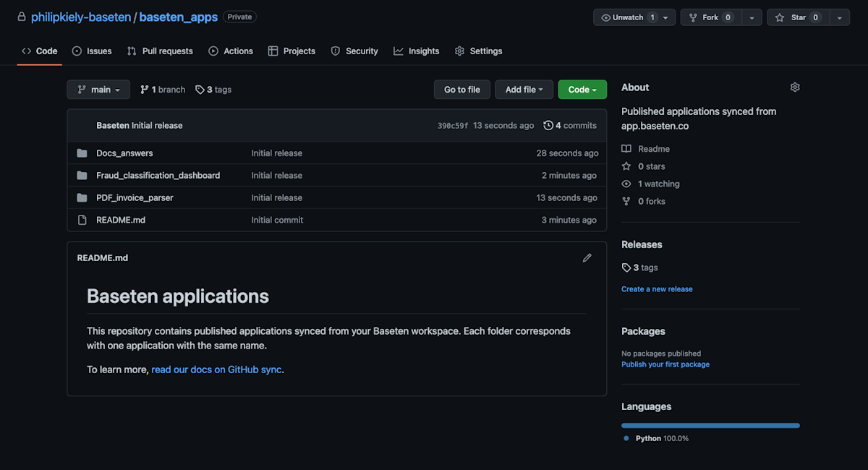Open the Actions tab

click(x=231, y=51)
